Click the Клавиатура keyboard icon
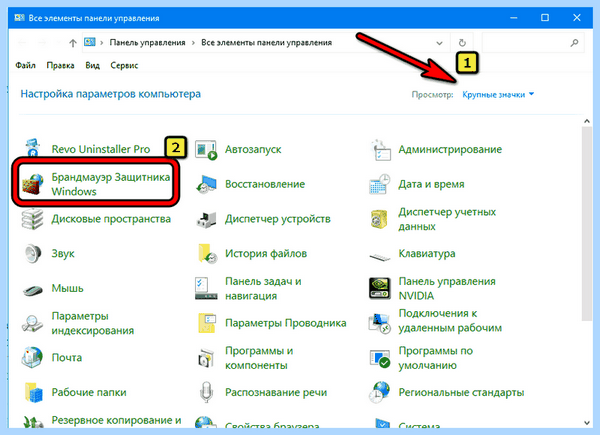Viewport: 600px width, 435px height. coord(380,256)
